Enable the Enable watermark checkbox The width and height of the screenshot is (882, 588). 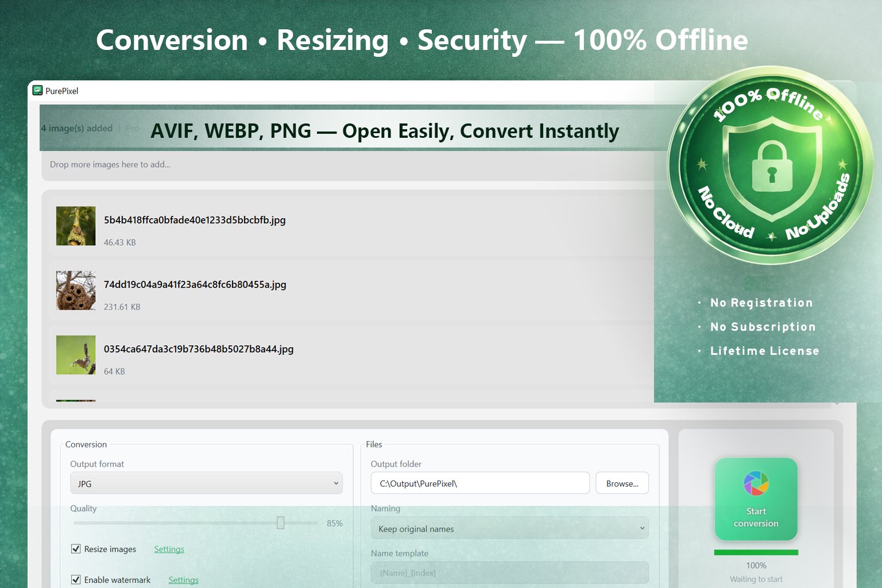click(76, 579)
